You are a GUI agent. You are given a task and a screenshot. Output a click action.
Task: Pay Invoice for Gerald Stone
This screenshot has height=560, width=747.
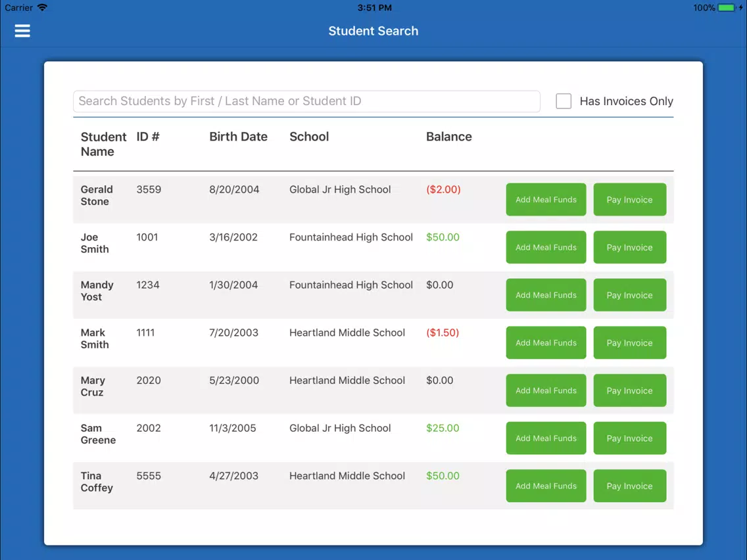[x=629, y=200]
